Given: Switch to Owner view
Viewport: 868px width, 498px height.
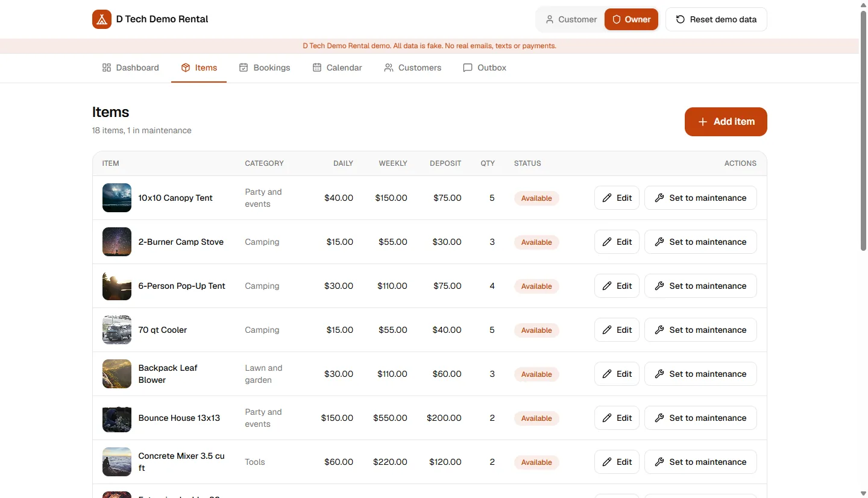Looking at the screenshot, I should coord(631,19).
